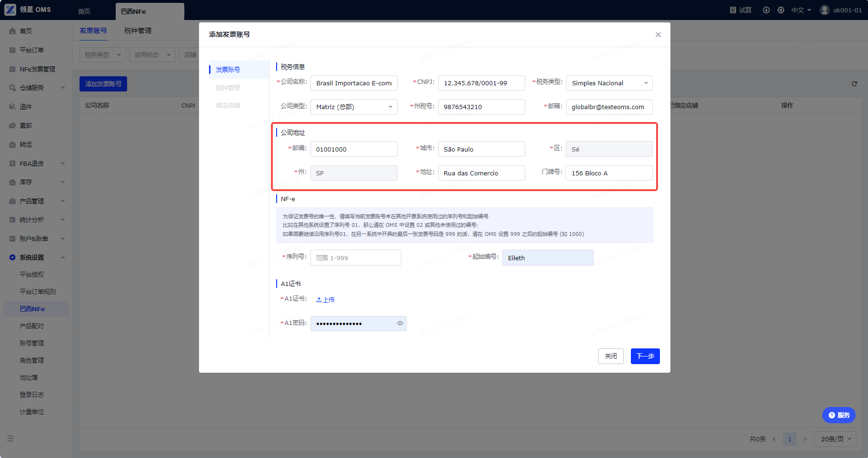The image size is (868, 458).
Task: Open 平台授权 in sidebar
Action: pos(32,275)
